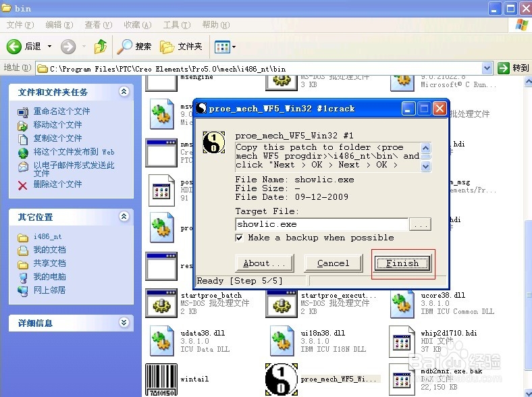Open the 工具(T) menu
Image resolution: width=532 pixels, height=397 pixels.
[177, 25]
